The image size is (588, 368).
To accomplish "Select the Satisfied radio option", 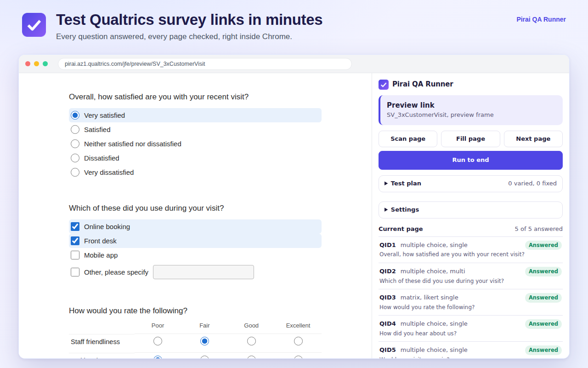I will coord(75,130).
